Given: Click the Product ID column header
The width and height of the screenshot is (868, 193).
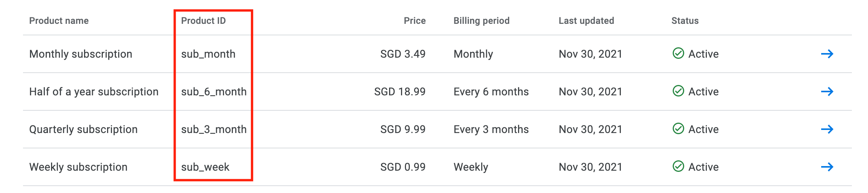Looking at the screenshot, I should (203, 21).
